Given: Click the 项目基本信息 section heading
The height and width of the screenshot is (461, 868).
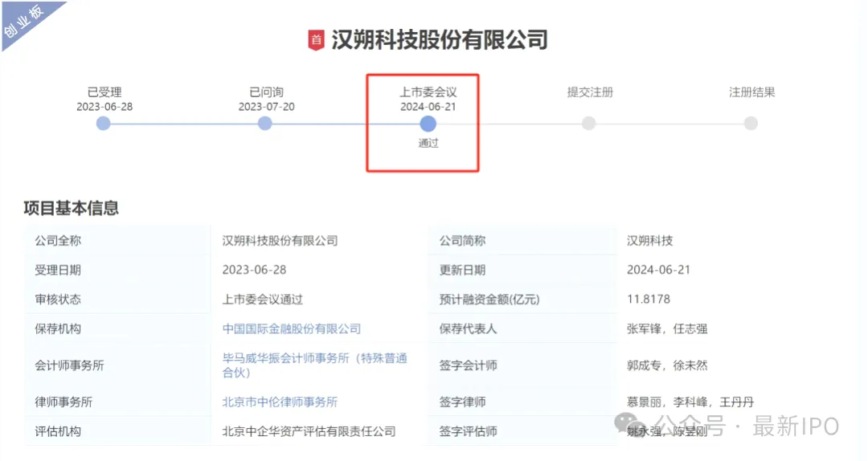Looking at the screenshot, I should [72, 208].
